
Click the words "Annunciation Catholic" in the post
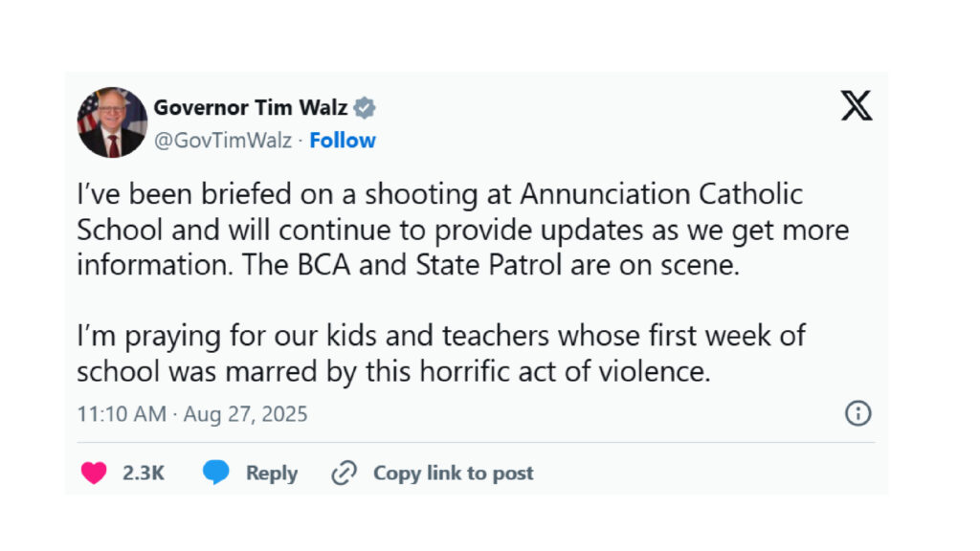click(661, 195)
